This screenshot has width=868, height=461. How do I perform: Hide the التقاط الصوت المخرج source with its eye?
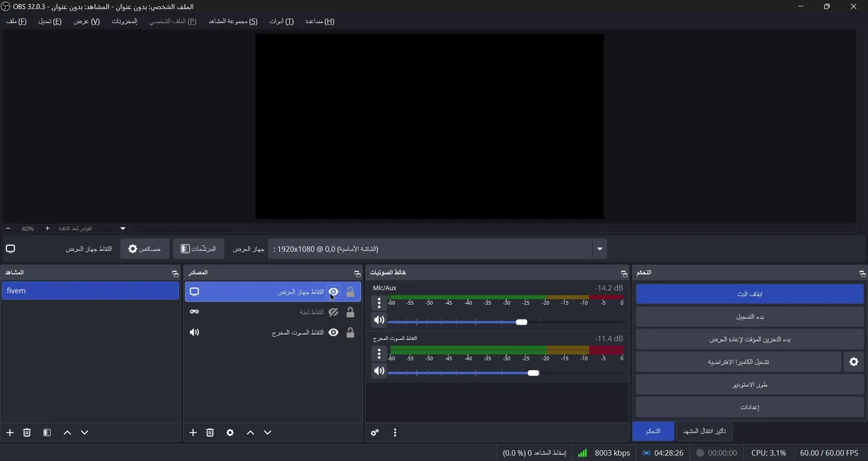[x=333, y=332]
